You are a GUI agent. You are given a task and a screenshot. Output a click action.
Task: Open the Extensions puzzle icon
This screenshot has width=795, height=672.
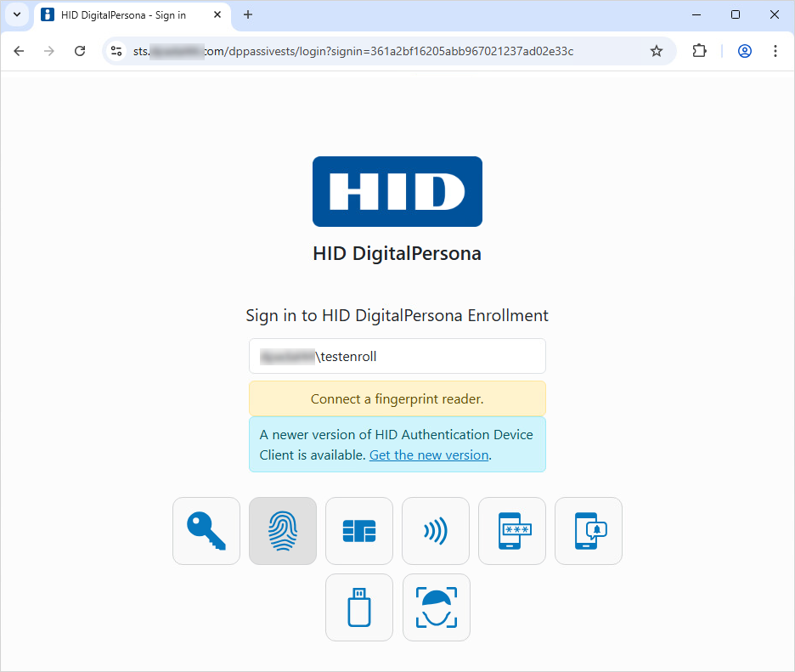[699, 51]
